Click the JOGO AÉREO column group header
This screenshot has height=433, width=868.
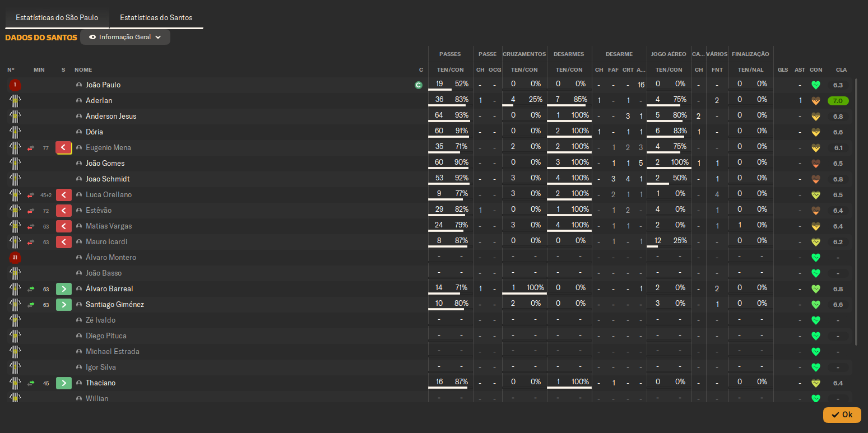[669, 54]
